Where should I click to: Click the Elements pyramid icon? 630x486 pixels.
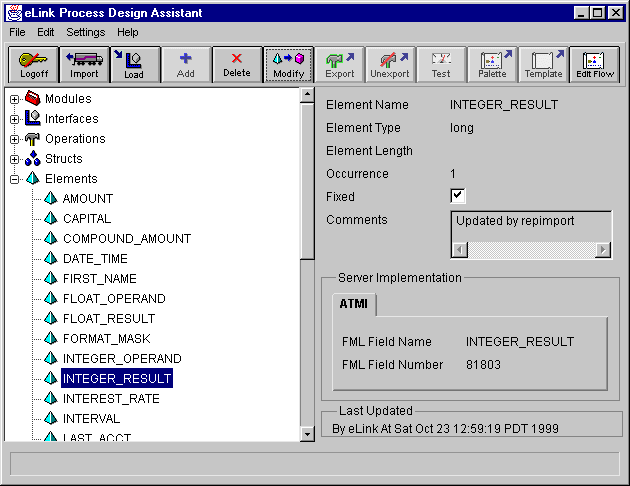pos(33,178)
